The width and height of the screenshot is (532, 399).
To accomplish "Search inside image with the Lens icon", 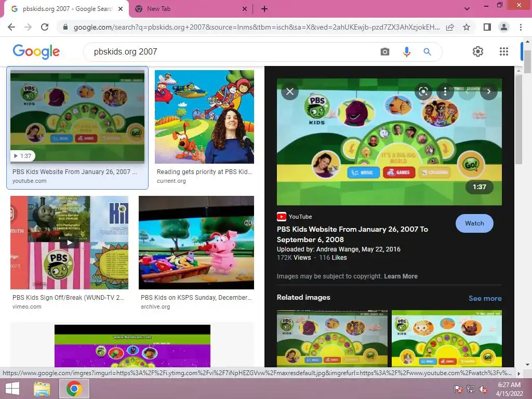I will (423, 91).
